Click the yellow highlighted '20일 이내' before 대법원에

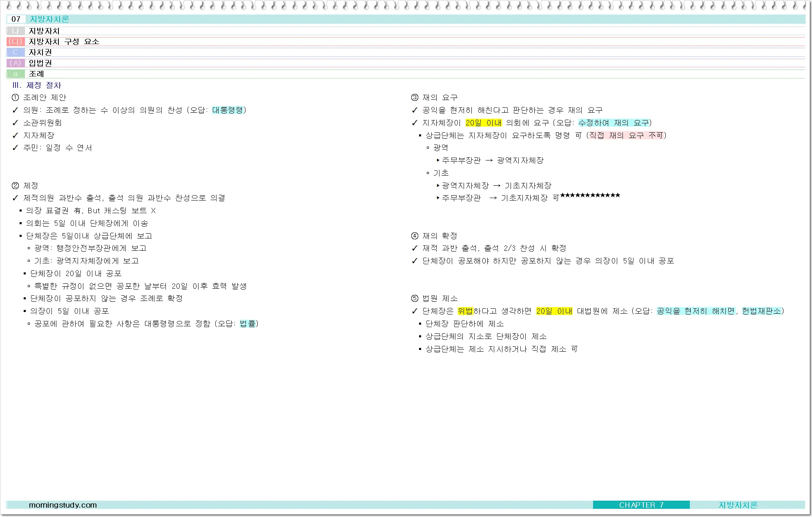coord(554,311)
